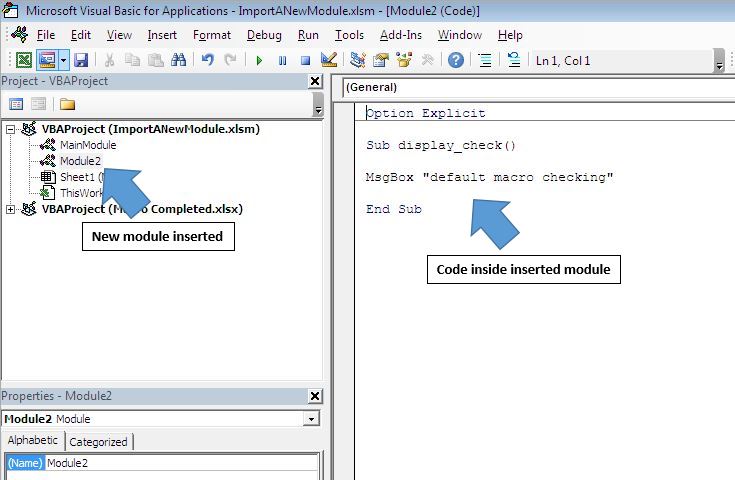
Task: Open the Window menu
Action: [x=460, y=35]
